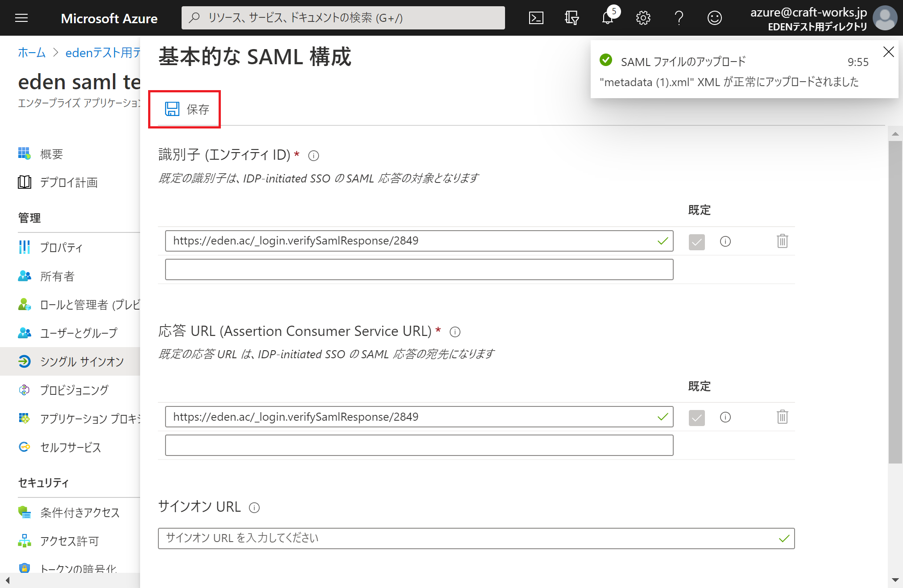
Task: Open the notifications bell
Action: (x=608, y=18)
